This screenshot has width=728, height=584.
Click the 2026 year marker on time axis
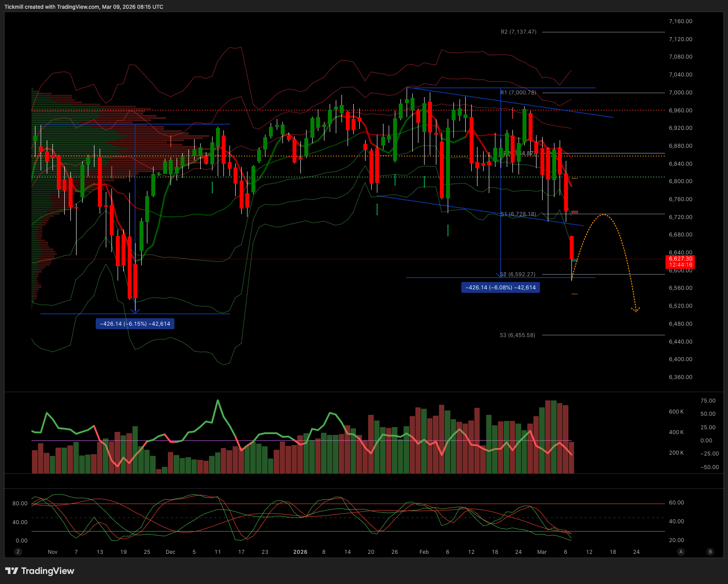pyautogui.click(x=300, y=552)
